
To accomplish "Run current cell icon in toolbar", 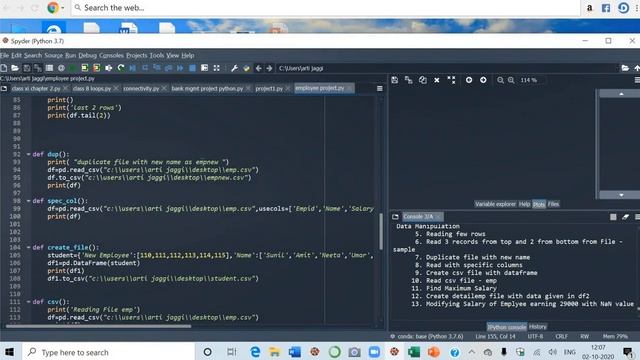I will point(85,68).
